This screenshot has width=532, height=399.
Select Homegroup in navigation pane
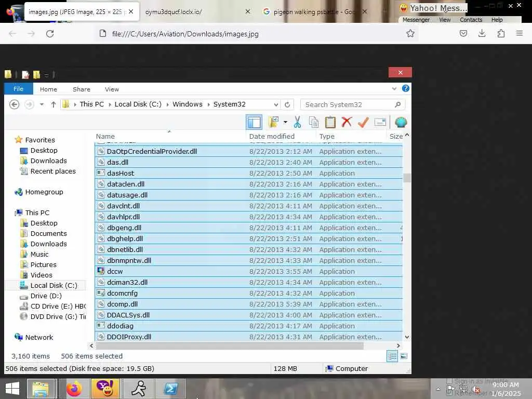pos(44,192)
